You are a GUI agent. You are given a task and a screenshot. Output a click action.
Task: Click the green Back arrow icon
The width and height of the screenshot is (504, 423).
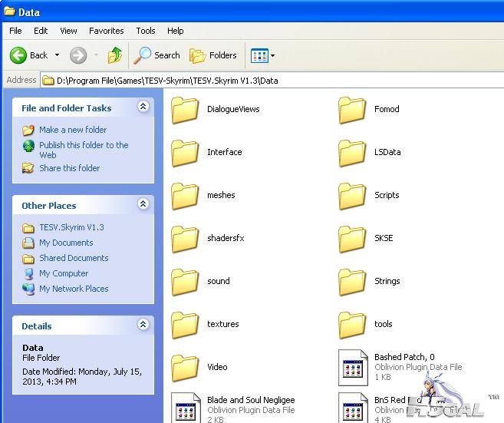coord(18,55)
